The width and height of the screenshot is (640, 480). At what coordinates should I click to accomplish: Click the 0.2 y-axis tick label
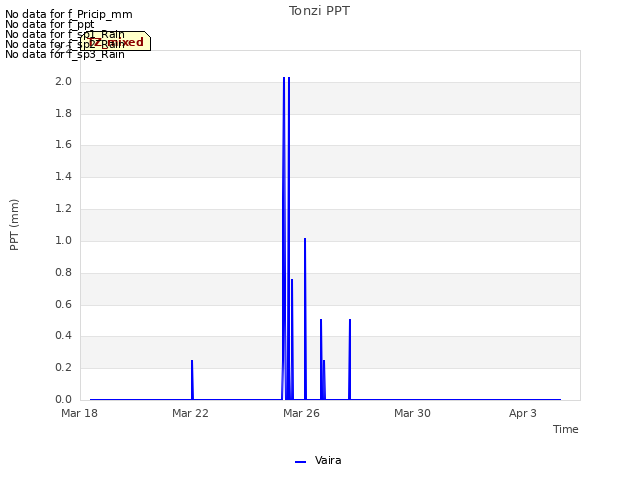click(x=63, y=367)
